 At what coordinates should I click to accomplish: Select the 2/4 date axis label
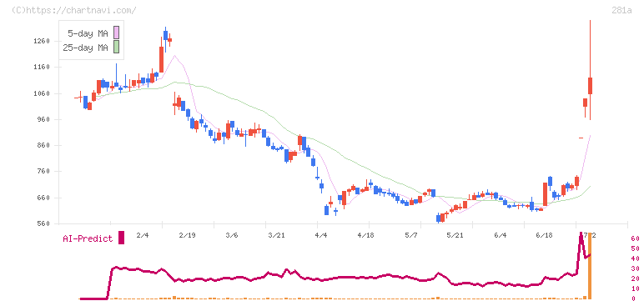(x=143, y=235)
